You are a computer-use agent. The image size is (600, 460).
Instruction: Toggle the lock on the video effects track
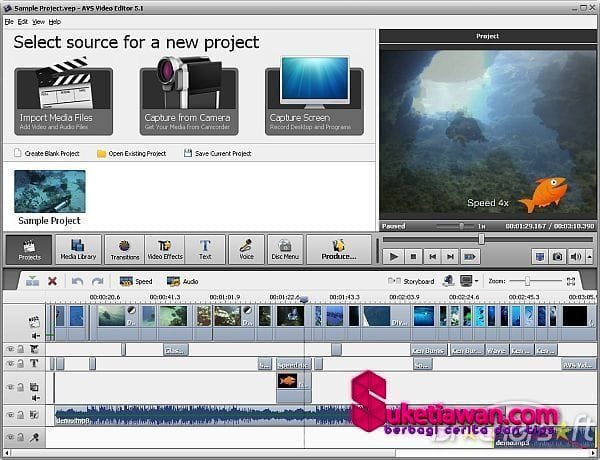tap(20, 349)
